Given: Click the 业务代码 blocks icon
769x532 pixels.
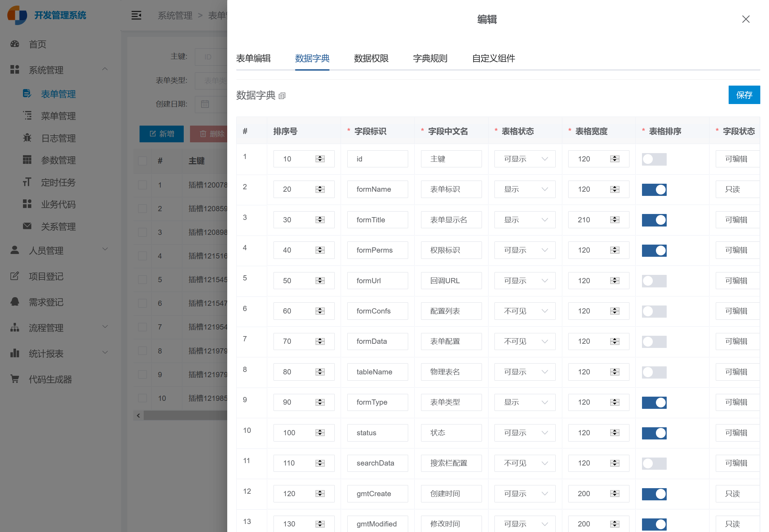Looking at the screenshot, I should (x=27, y=204).
